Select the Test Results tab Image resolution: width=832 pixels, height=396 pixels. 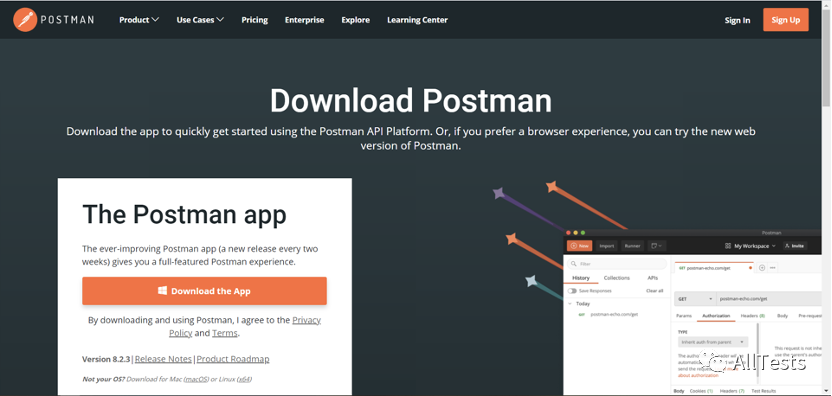[x=764, y=391]
